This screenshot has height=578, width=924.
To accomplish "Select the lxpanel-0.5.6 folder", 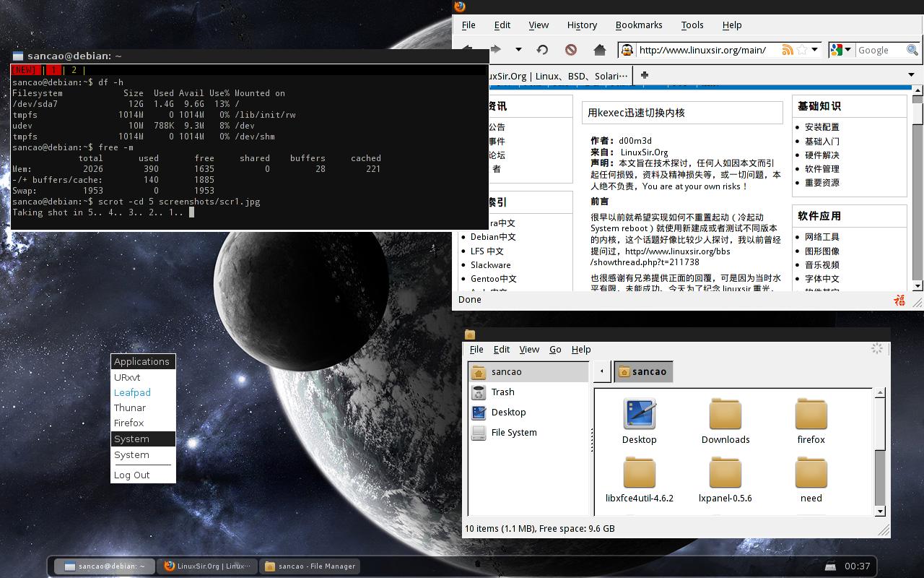I will [x=725, y=480].
